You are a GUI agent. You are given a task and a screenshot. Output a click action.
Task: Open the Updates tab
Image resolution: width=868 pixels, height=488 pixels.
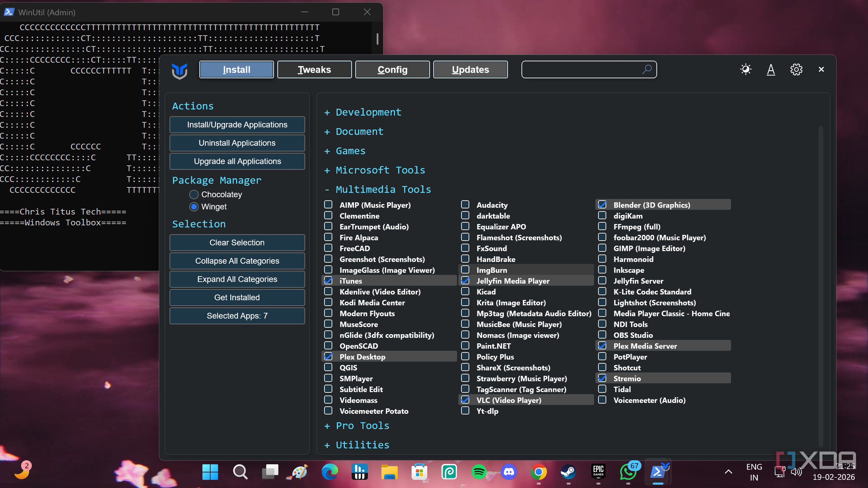tap(470, 69)
